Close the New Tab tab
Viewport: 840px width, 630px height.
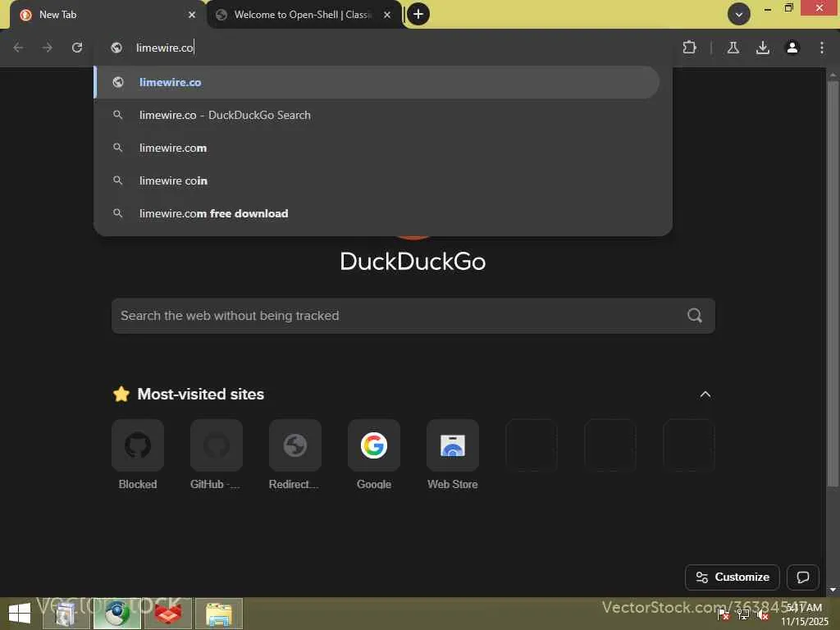pyautogui.click(x=192, y=15)
